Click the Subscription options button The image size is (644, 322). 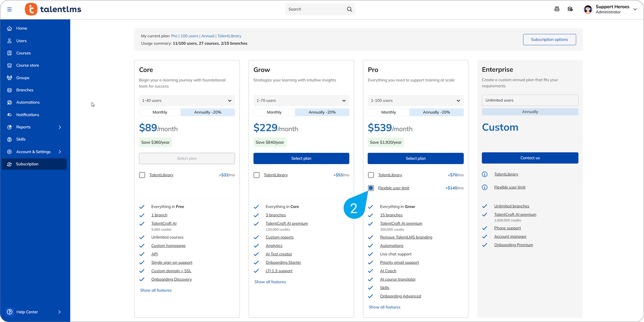tap(549, 39)
